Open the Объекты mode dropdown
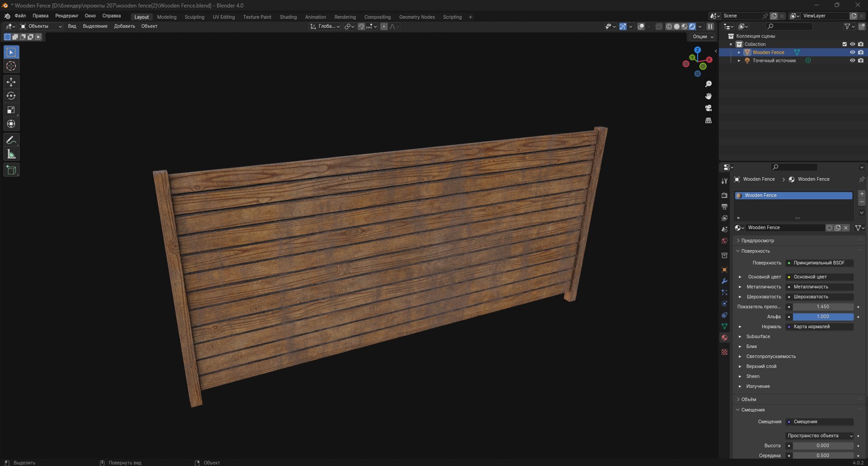 point(41,26)
